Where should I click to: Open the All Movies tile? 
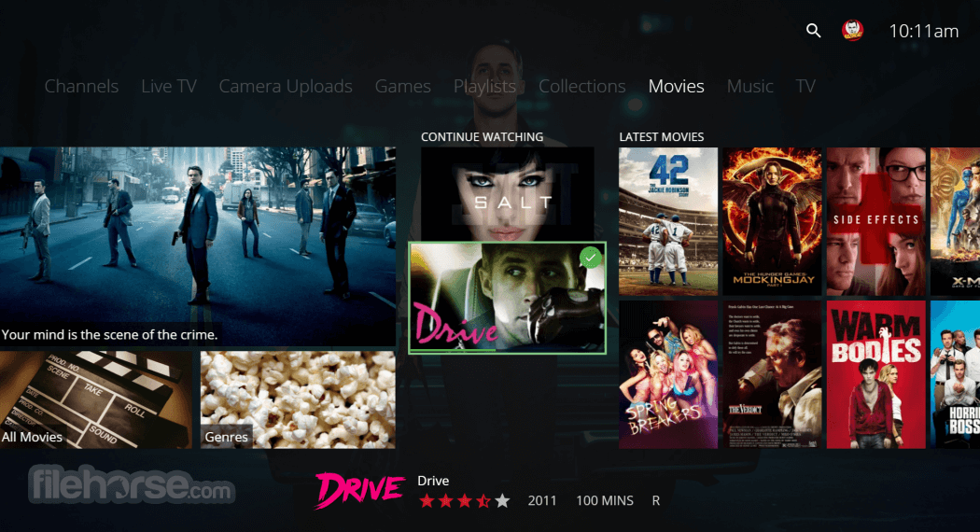coord(95,399)
